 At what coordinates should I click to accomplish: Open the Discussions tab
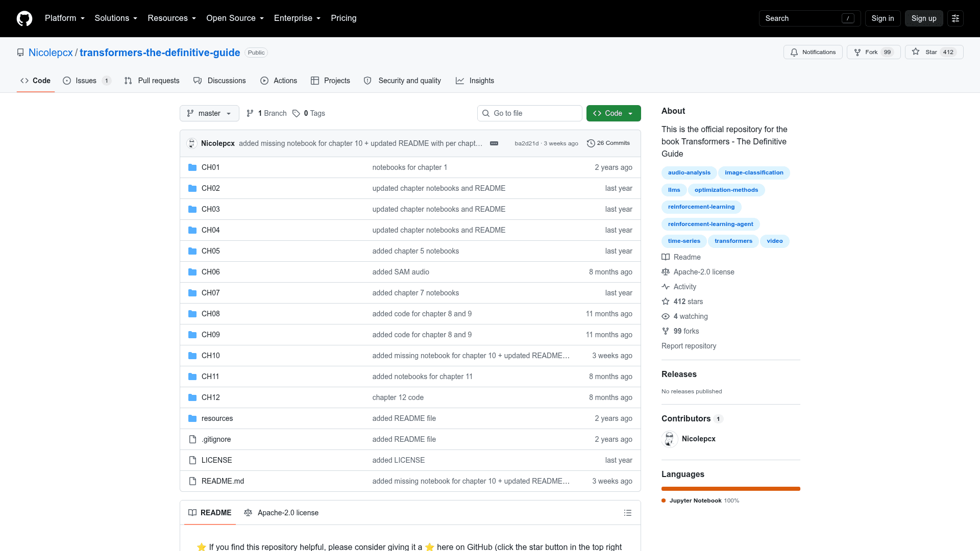point(219,81)
